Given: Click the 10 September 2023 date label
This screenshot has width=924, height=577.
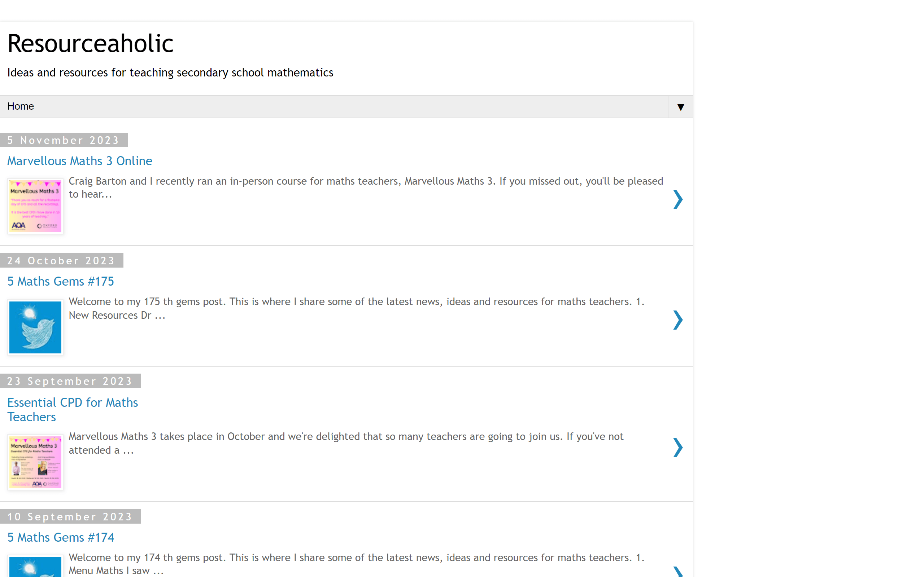Looking at the screenshot, I should coord(70,517).
